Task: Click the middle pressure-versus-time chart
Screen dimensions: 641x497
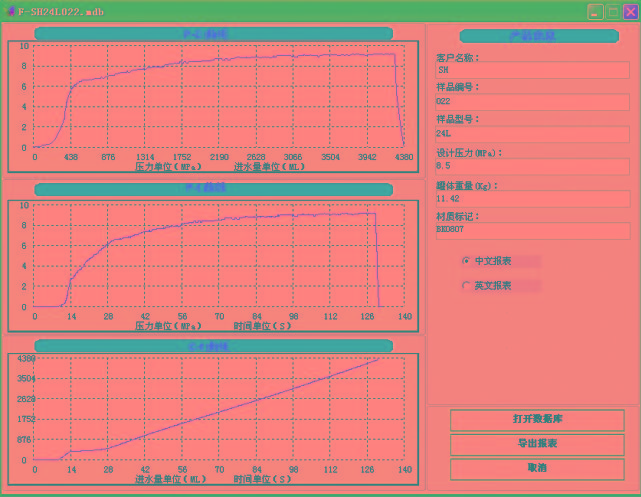Action: coord(219,255)
